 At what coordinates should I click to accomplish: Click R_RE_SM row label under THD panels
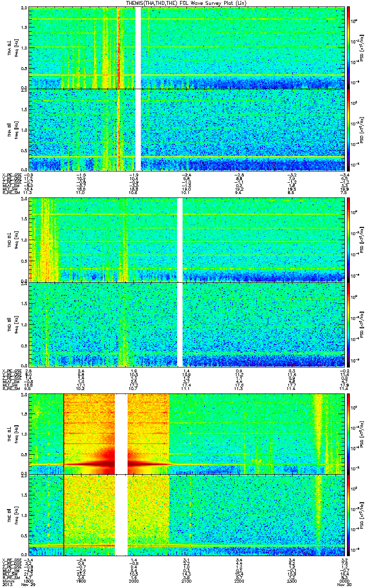11,389
